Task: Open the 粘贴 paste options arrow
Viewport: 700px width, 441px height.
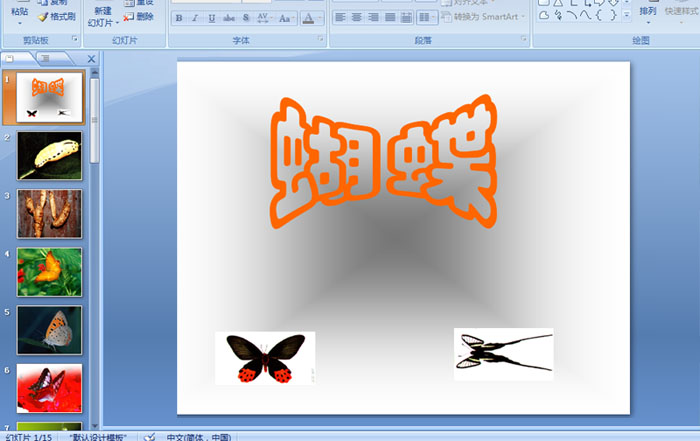Action: pyautogui.click(x=20, y=22)
